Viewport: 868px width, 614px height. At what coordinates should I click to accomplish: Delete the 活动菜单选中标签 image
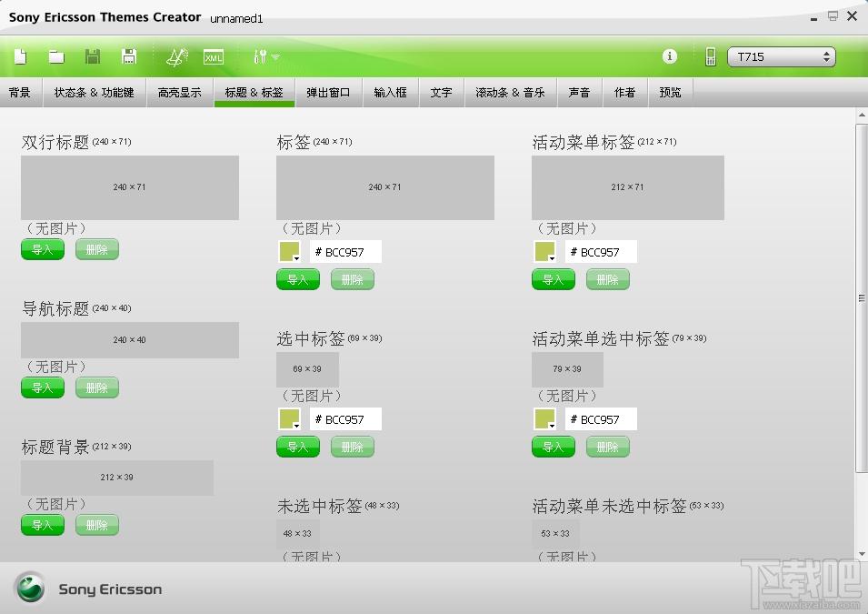tap(607, 447)
